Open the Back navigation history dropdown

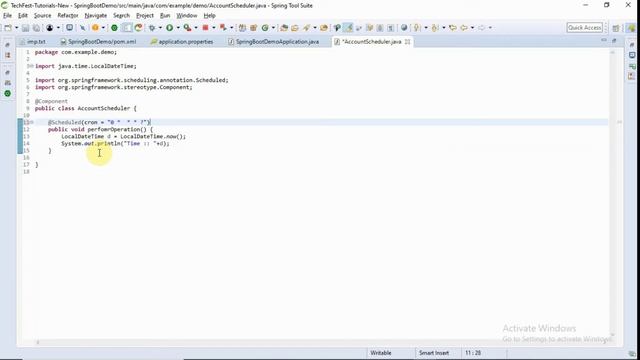pos(472,28)
